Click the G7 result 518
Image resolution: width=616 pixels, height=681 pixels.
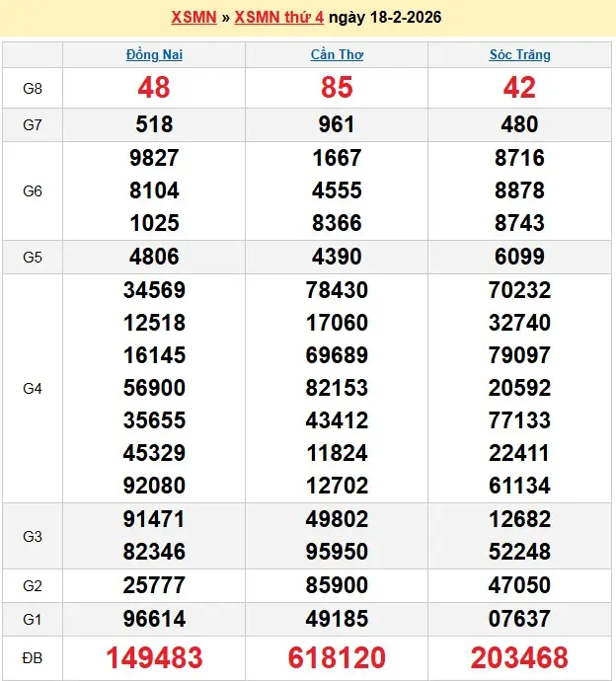click(154, 124)
